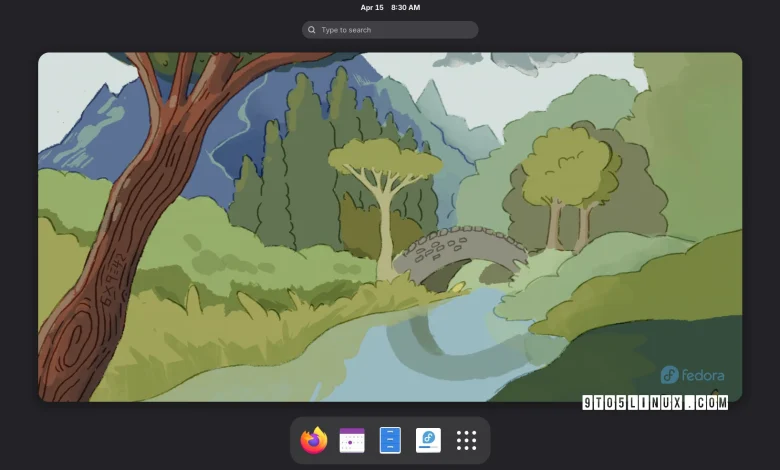Click the Type to search field

point(390,30)
